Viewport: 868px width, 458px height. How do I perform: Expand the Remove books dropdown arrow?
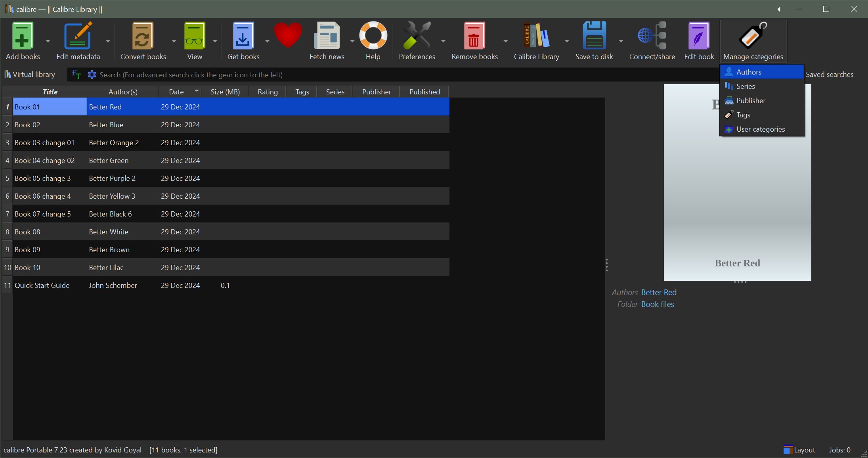pyautogui.click(x=505, y=41)
